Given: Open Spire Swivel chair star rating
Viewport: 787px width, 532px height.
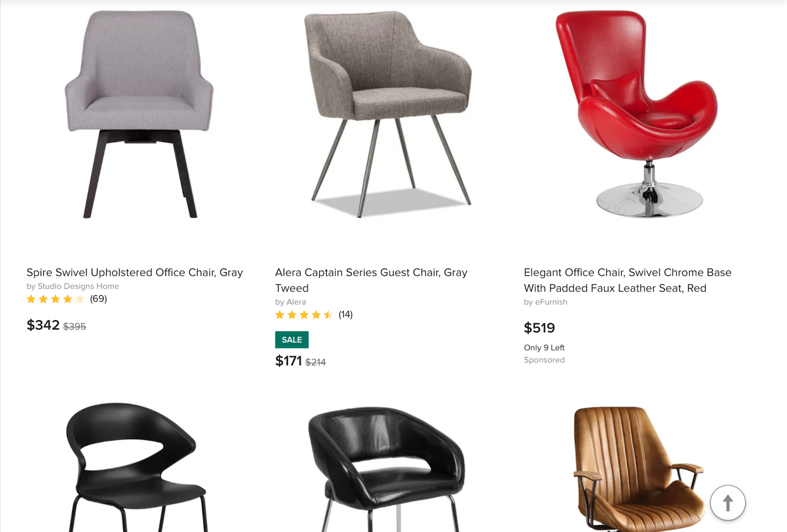Looking at the screenshot, I should pyautogui.click(x=55, y=299).
